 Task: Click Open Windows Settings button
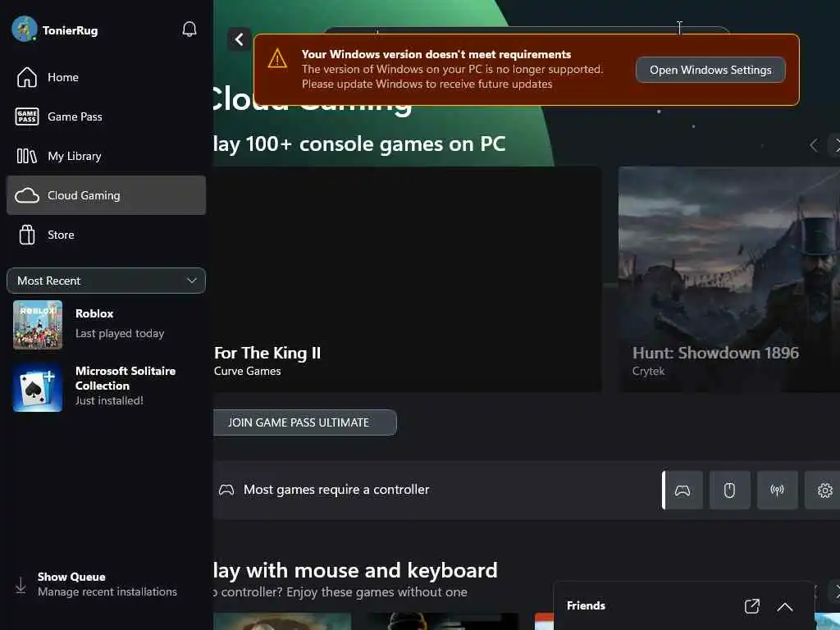[710, 71]
